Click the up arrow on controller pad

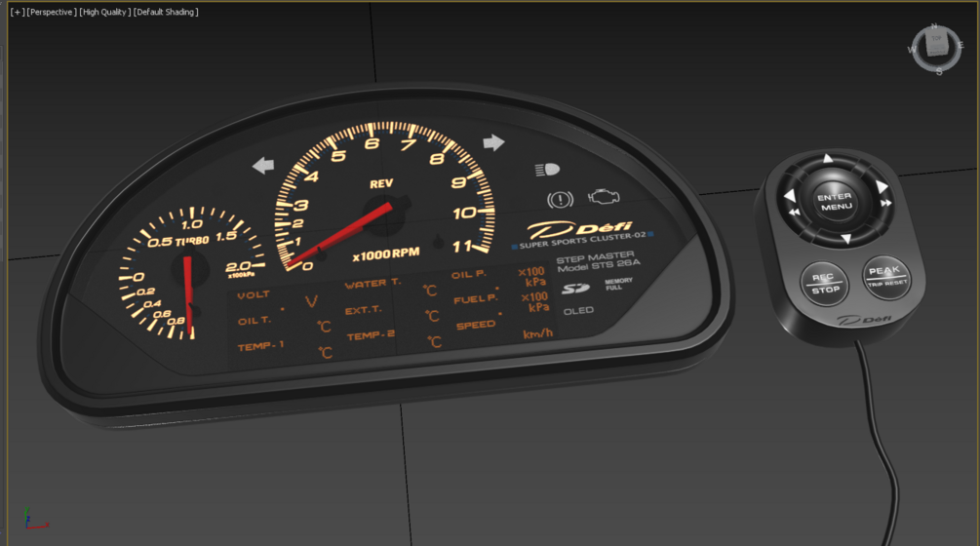point(828,159)
